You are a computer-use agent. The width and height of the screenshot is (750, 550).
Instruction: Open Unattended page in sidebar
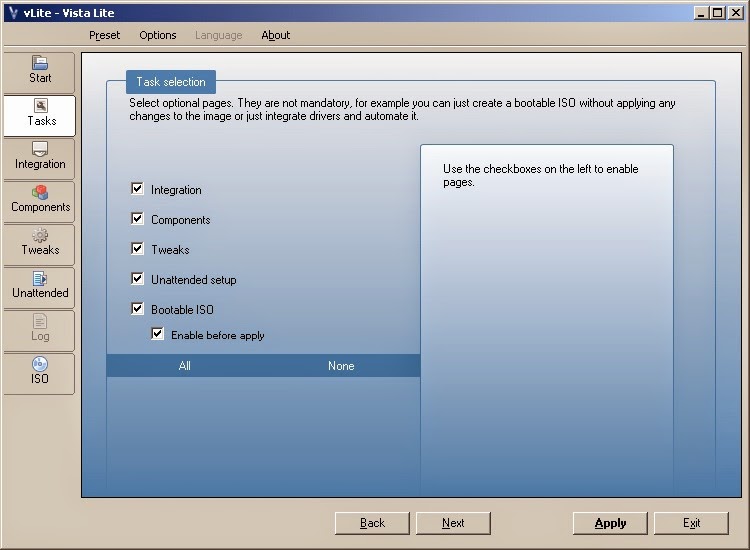(x=39, y=287)
